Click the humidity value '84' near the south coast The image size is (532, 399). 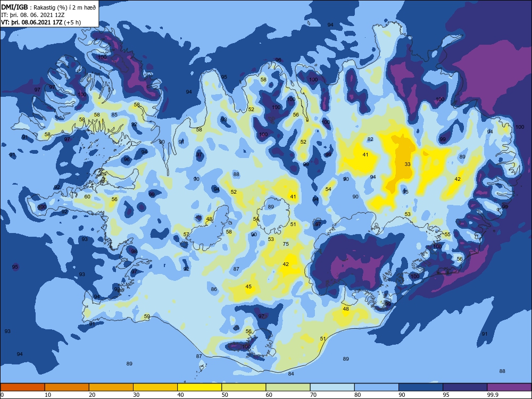point(291,373)
